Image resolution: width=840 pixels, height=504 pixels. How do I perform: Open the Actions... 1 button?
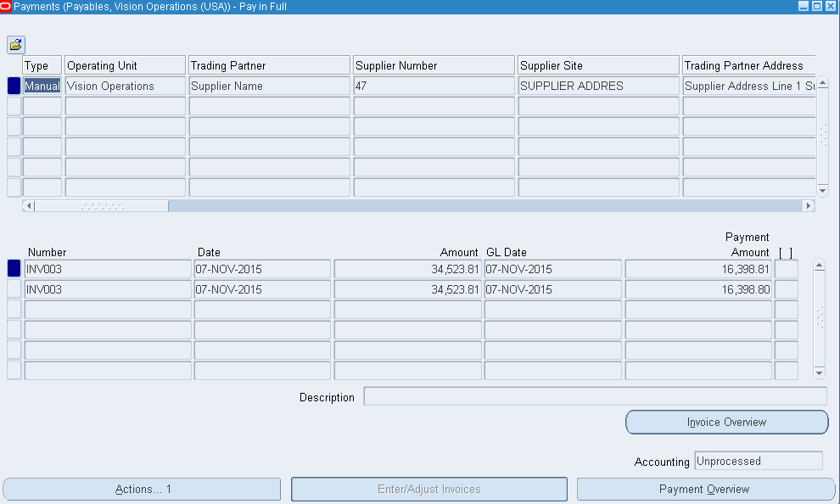[x=142, y=490]
